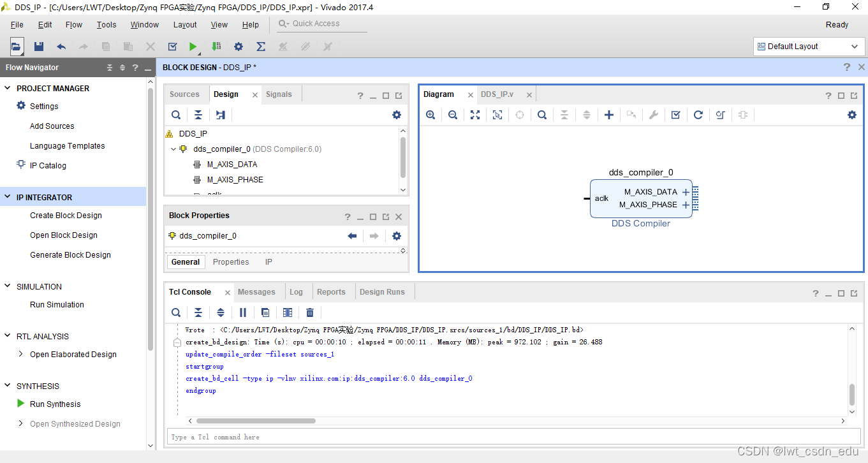The height and width of the screenshot is (463, 868).
Task: Fit the diagram to the window
Action: click(x=475, y=115)
